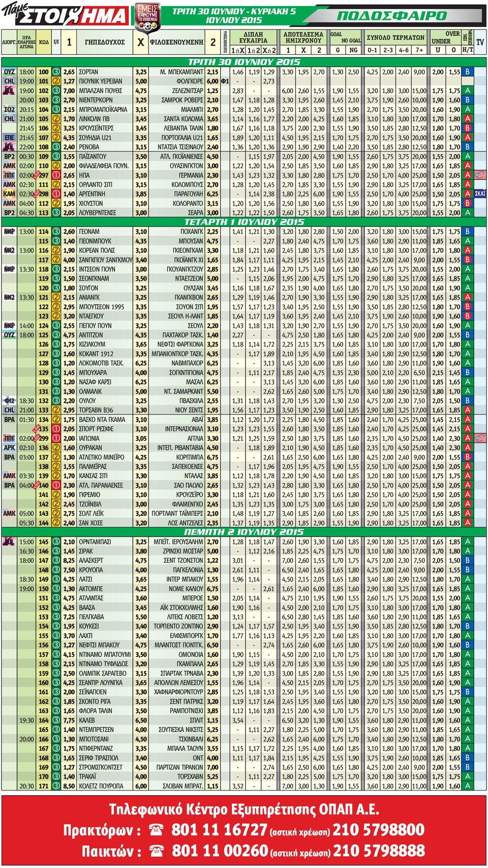Click the TV column header
488x868 pixels.
tap(480, 42)
